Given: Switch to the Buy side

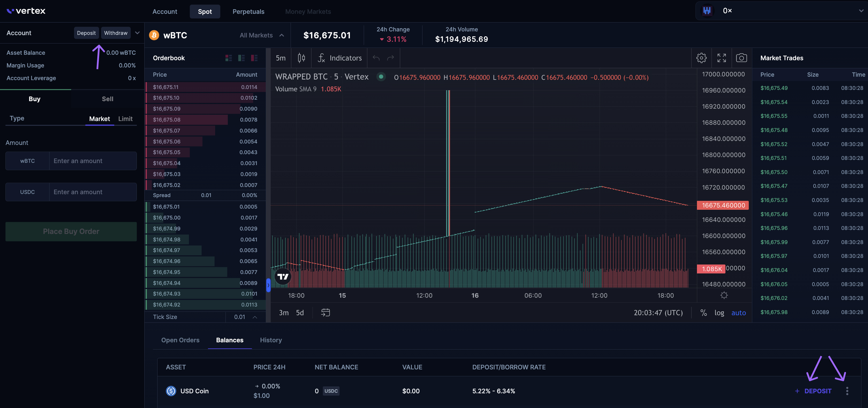Looking at the screenshot, I should pyautogui.click(x=35, y=99).
